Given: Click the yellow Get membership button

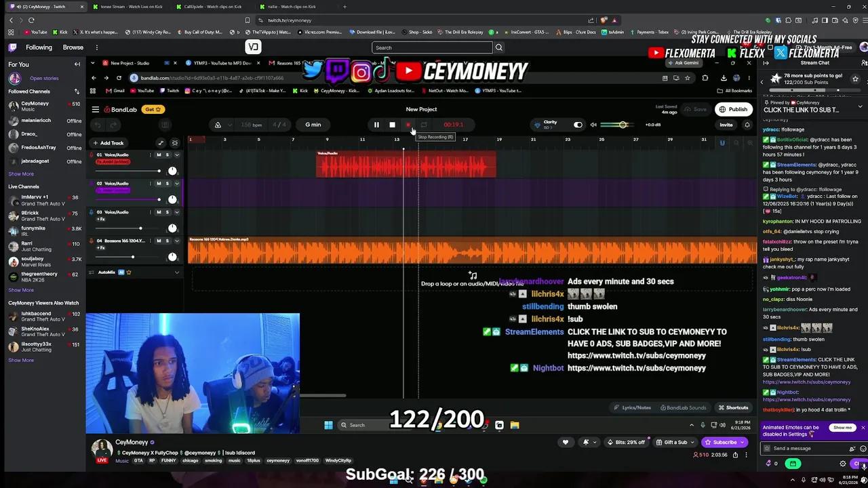Looking at the screenshot, I should click(x=153, y=109).
